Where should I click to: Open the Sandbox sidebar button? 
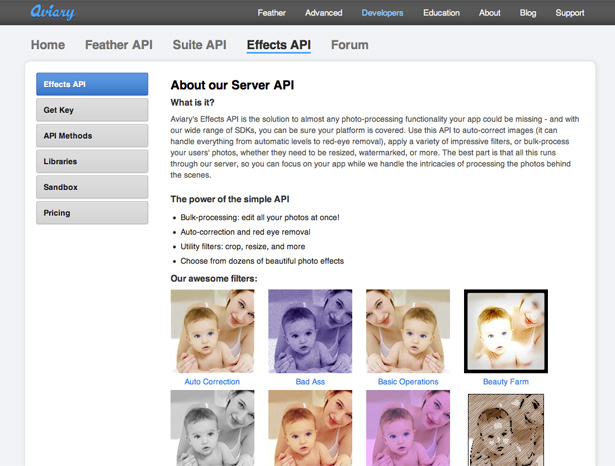(92, 187)
